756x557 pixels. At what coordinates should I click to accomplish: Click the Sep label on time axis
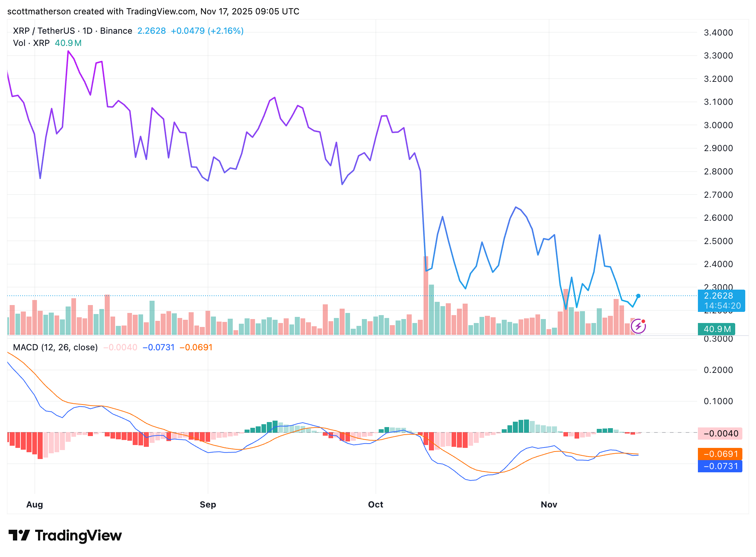point(208,505)
